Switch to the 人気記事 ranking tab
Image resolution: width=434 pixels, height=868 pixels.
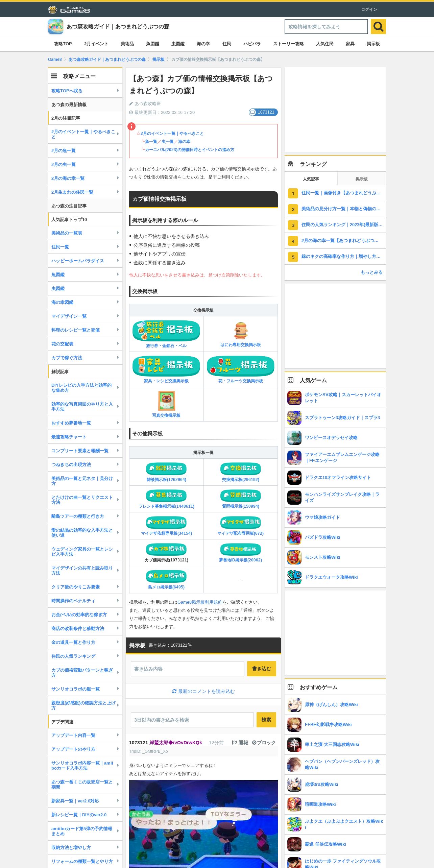coord(311,179)
